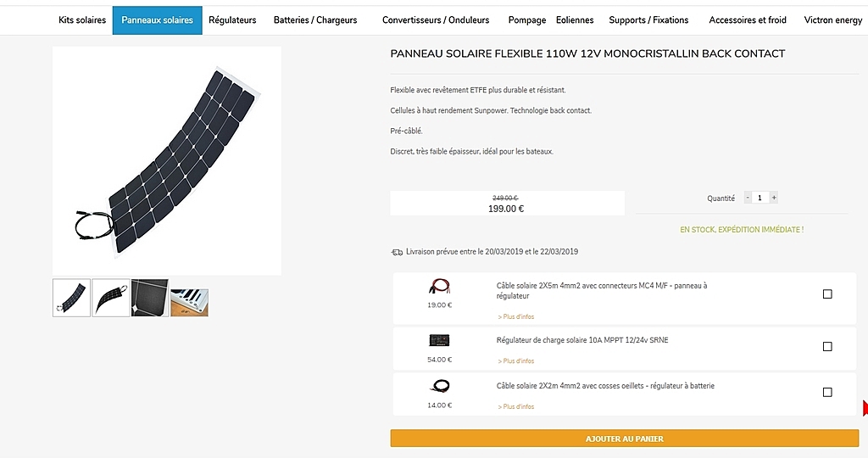Decrease quantity with the minus button

click(x=748, y=198)
